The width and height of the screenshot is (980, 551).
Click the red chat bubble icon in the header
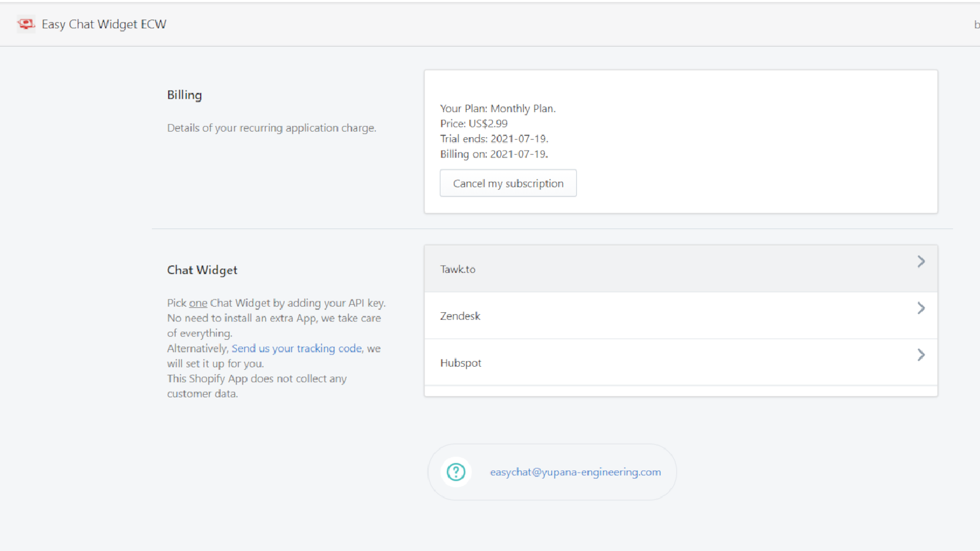click(x=26, y=23)
